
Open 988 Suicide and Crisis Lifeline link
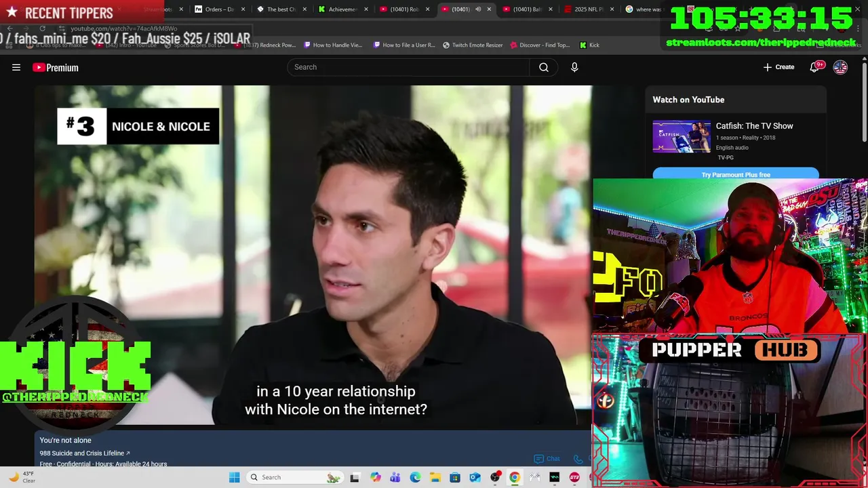(x=85, y=453)
